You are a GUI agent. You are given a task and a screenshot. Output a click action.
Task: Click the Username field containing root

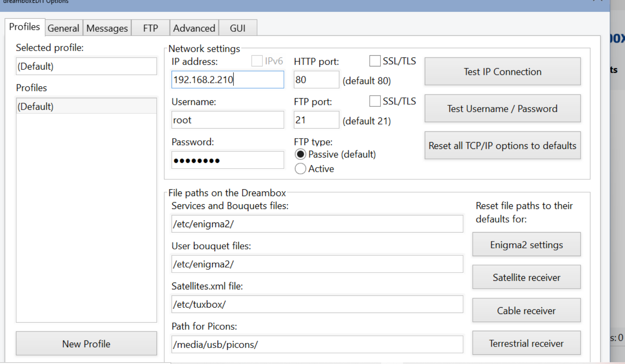(228, 120)
